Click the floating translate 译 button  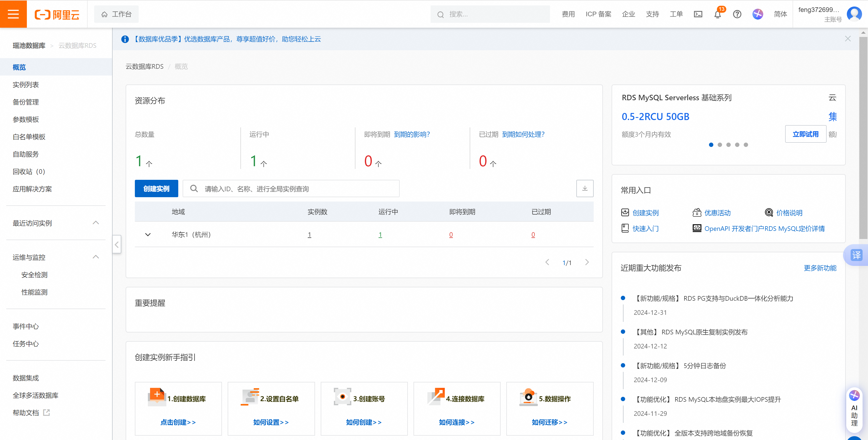(x=856, y=255)
